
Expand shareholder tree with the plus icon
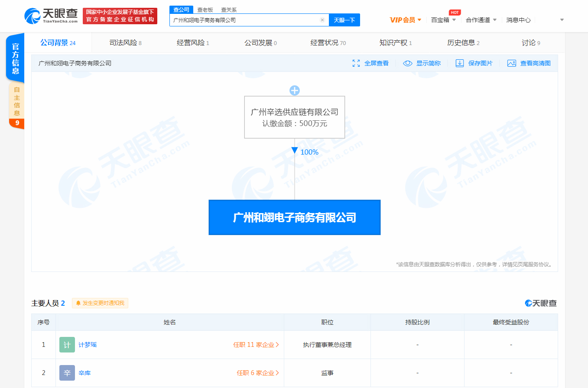coord(295,91)
